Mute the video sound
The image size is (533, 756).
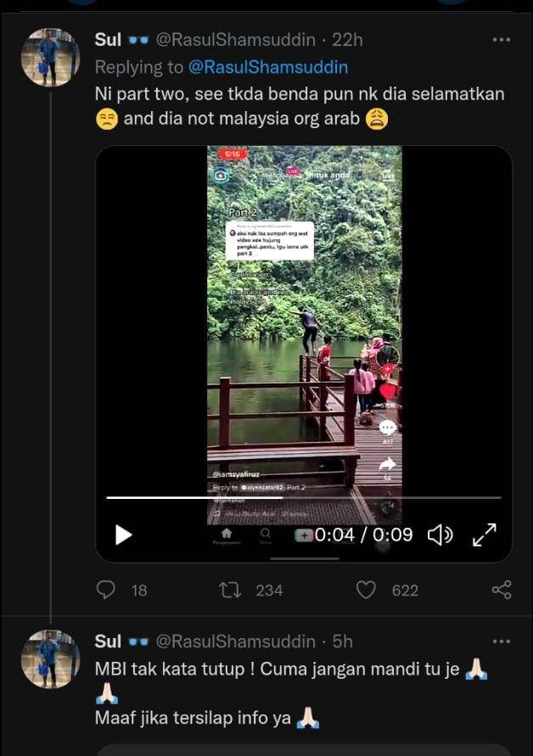click(x=440, y=535)
